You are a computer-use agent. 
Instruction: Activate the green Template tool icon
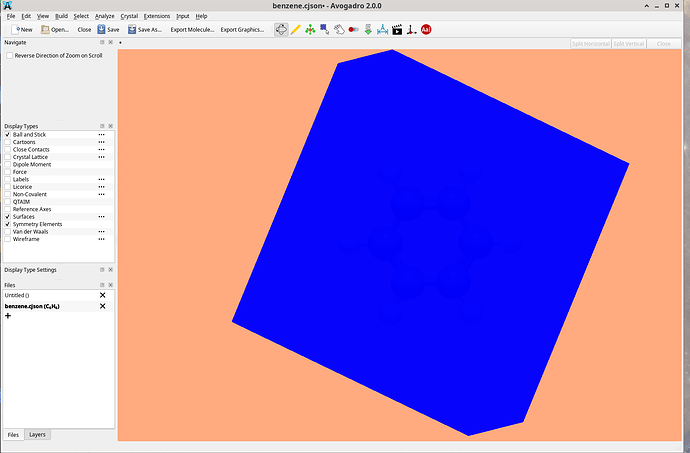[x=310, y=29]
